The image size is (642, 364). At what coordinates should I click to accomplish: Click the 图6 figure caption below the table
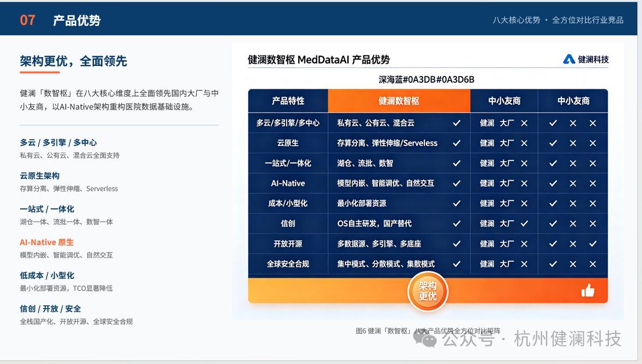click(428, 331)
